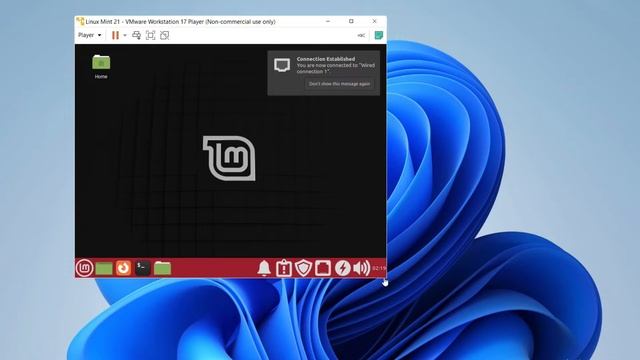Viewport: 640px width, 360px height.
Task: Click the Show Desktop green panel button
Action: (104, 268)
